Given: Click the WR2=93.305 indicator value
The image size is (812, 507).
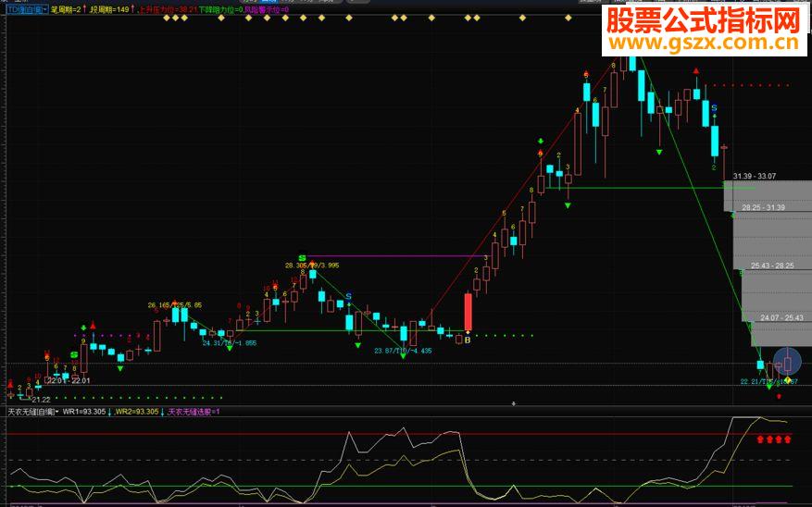Looking at the screenshot, I should 137,412.
